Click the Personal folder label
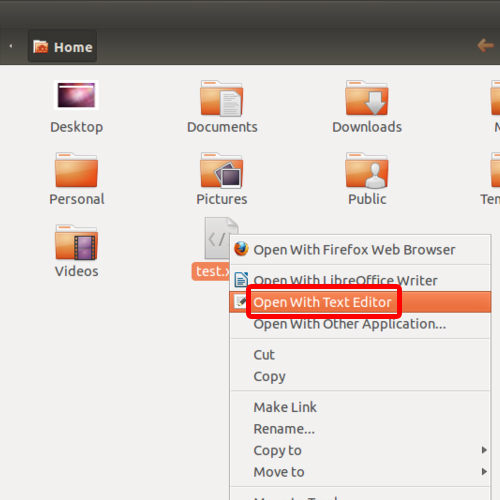Image resolution: width=500 pixels, height=500 pixels. point(77,199)
